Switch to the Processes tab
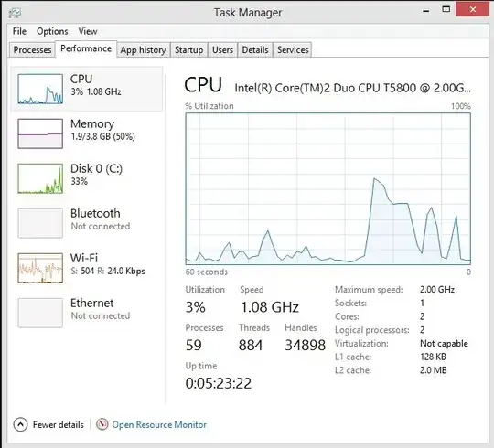 (32, 49)
